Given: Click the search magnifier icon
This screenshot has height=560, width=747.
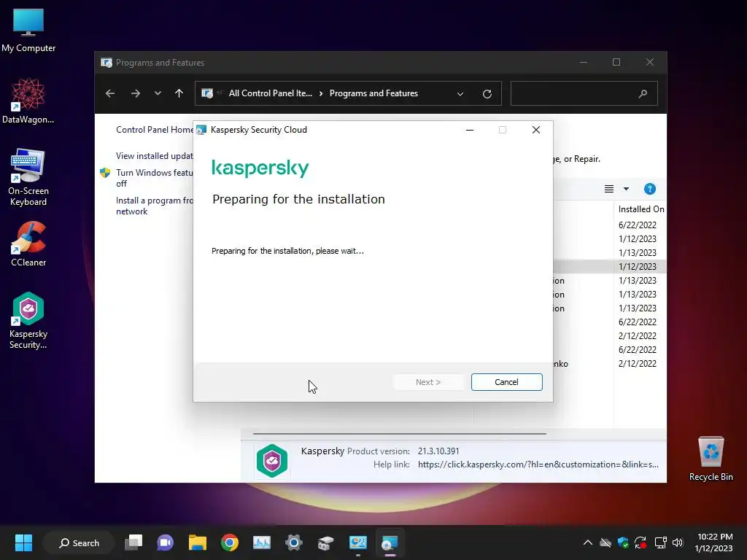Looking at the screenshot, I should pos(643,94).
